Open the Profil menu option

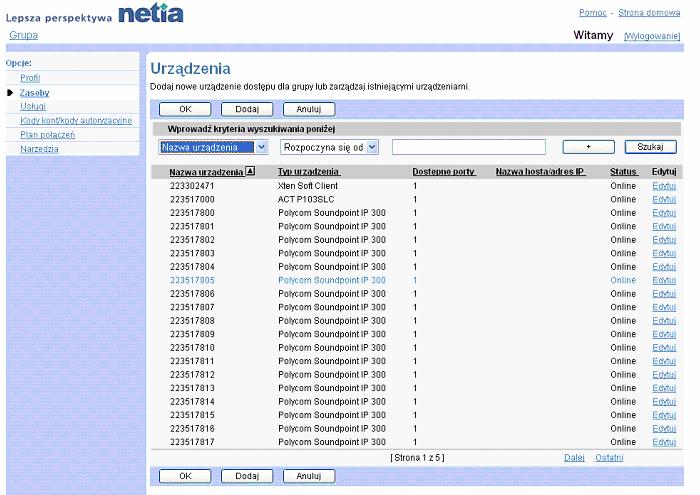pyautogui.click(x=30, y=78)
